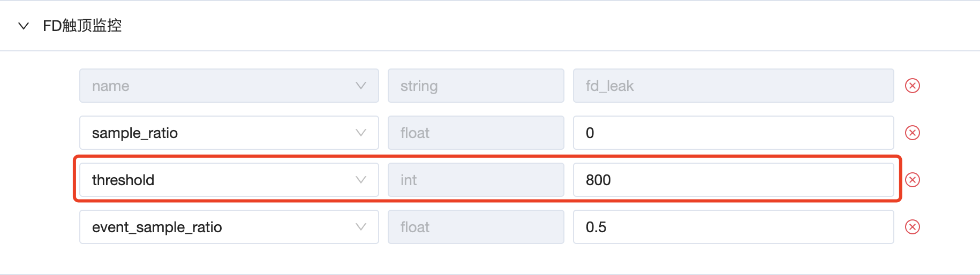Focus the sample_ratio value field showing 0
Viewport: 980px width, 275px height.
pyautogui.click(x=733, y=133)
